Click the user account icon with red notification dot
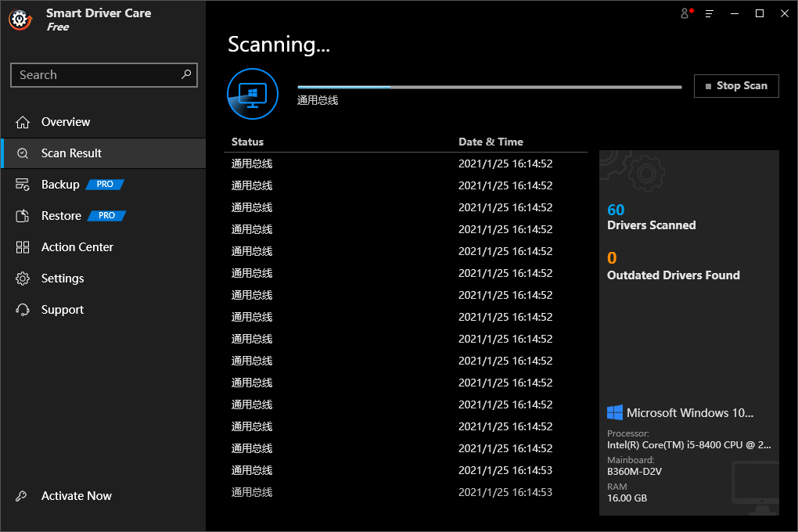 pos(685,14)
